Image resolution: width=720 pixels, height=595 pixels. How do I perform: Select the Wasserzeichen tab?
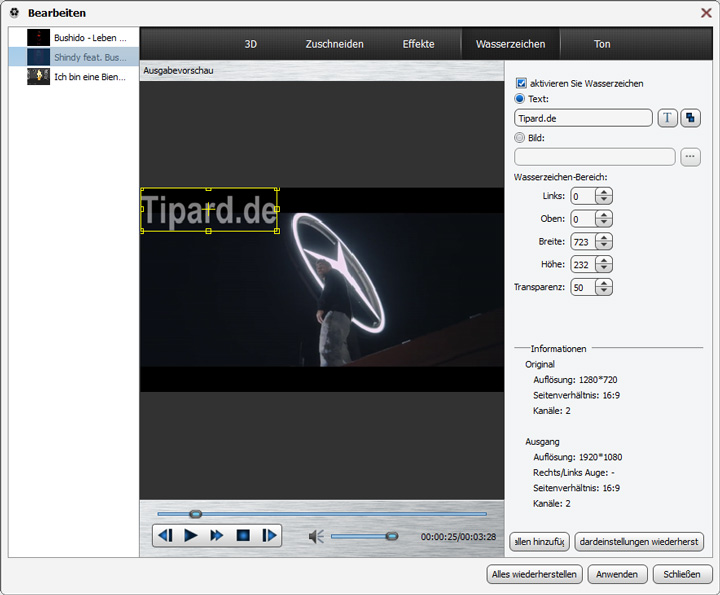point(511,44)
